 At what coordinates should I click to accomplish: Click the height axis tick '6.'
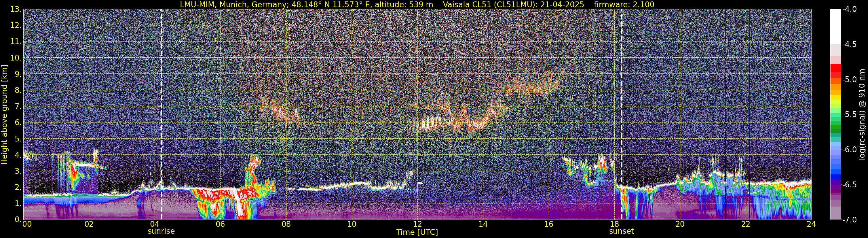(18, 123)
